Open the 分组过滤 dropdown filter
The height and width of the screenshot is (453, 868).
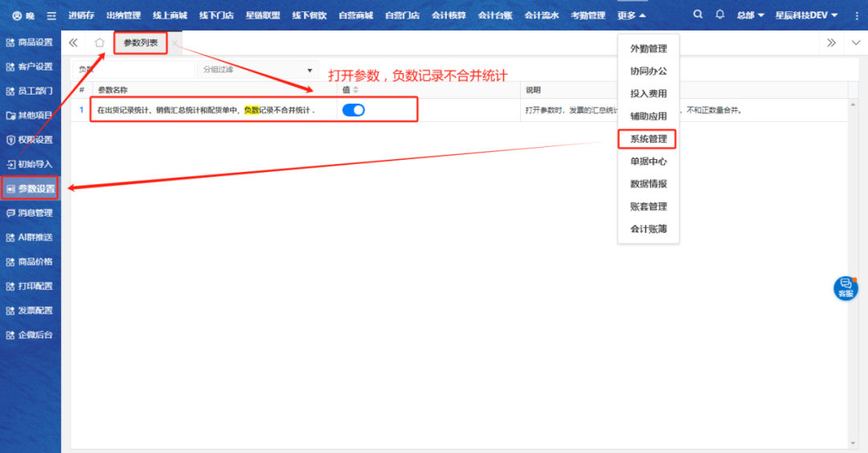pos(257,70)
